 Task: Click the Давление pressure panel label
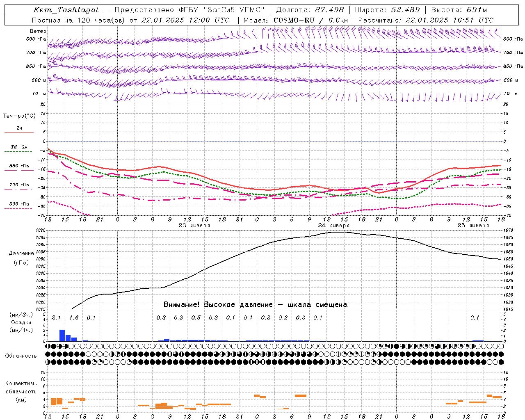21,253
